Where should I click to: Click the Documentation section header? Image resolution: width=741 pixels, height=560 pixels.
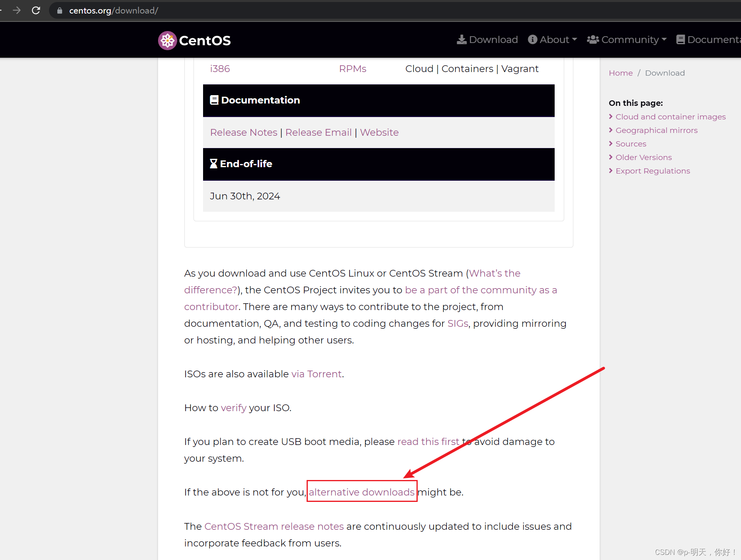tap(379, 100)
